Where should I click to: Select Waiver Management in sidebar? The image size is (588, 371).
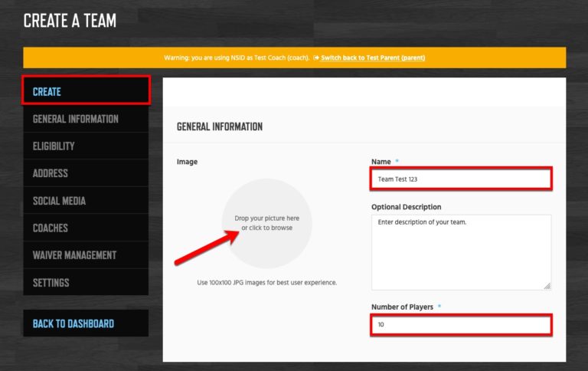pyautogui.click(x=75, y=255)
